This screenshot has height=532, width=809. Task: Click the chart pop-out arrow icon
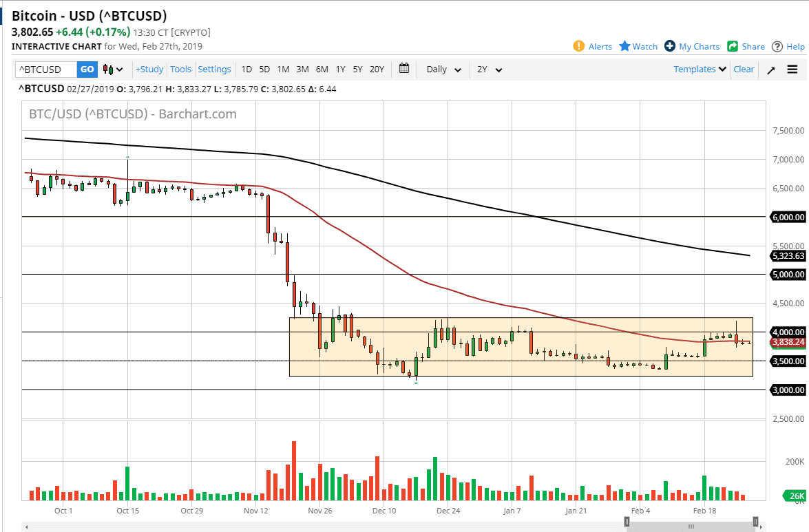tap(770, 69)
